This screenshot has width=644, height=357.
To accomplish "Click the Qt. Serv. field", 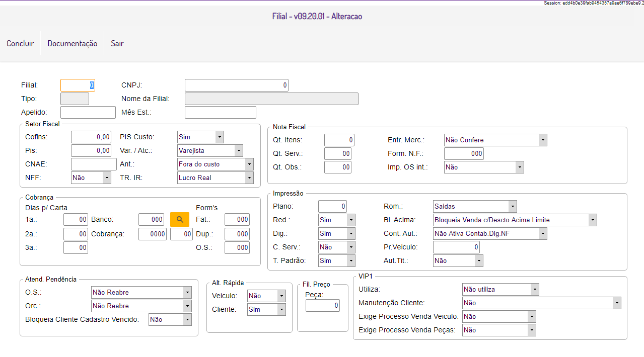I will pos(338,153).
